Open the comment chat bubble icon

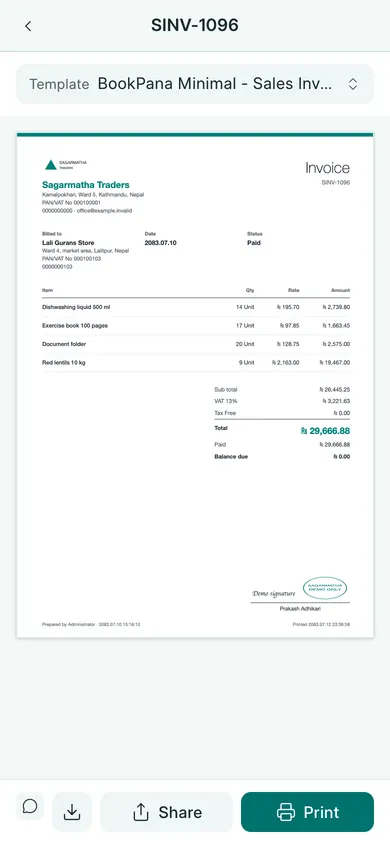tap(30, 806)
